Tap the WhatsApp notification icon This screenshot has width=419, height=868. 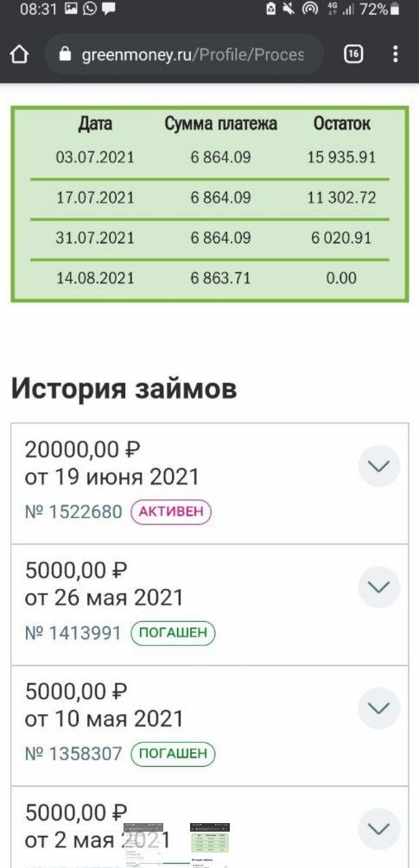[x=90, y=9]
